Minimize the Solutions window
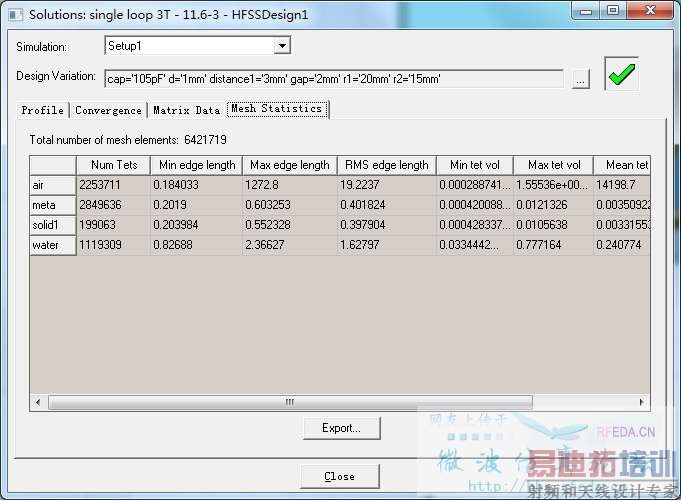The width and height of the screenshot is (681, 501). pos(585,10)
